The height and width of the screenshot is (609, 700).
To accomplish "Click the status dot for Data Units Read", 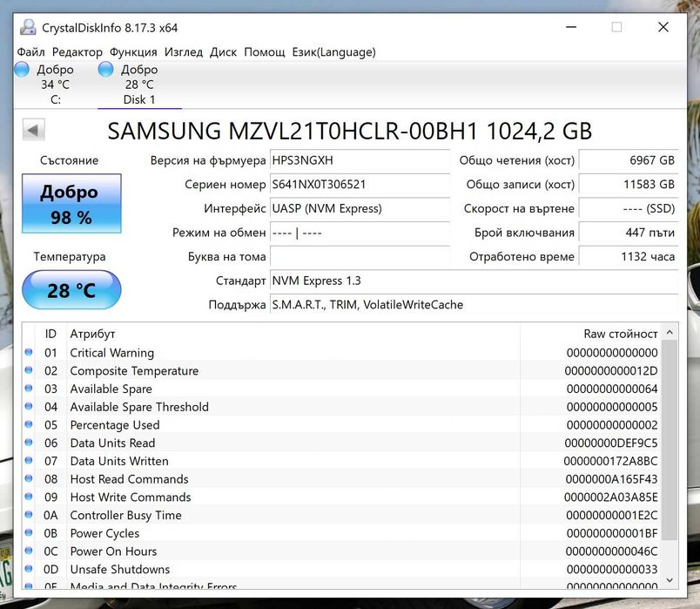I will [29, 443].
